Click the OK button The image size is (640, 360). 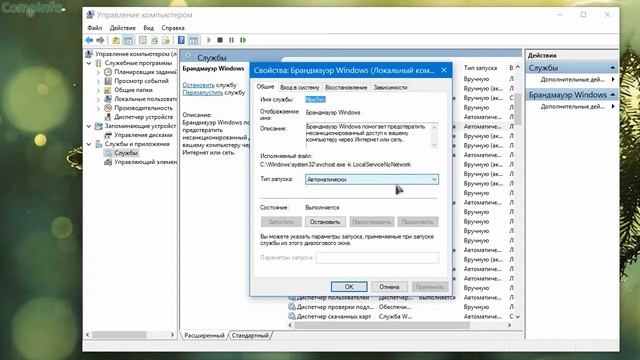[x=349, y=287]
